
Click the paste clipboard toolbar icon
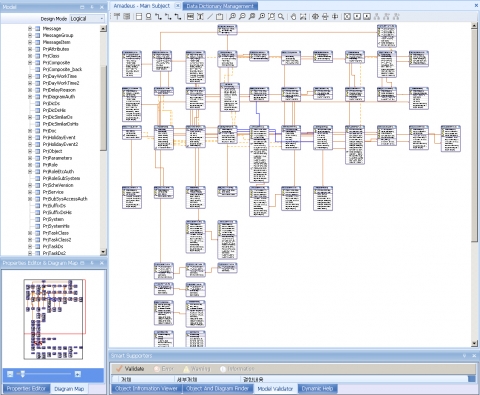(219, 16)
